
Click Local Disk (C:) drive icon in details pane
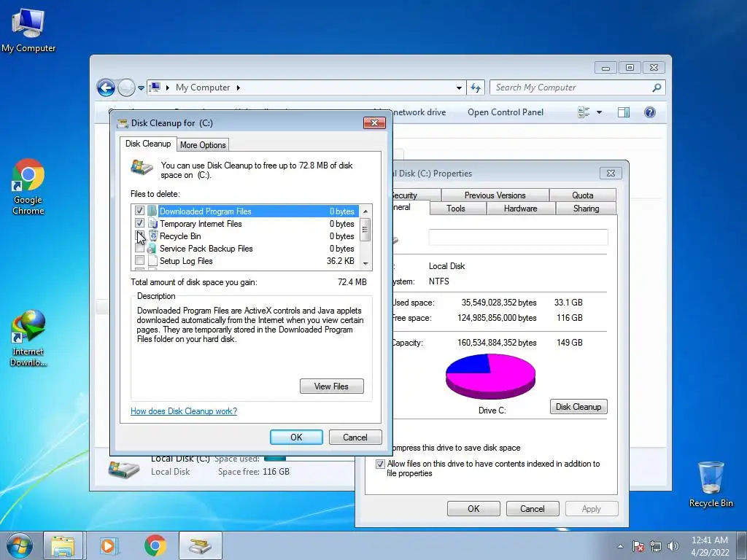(123, 469)
